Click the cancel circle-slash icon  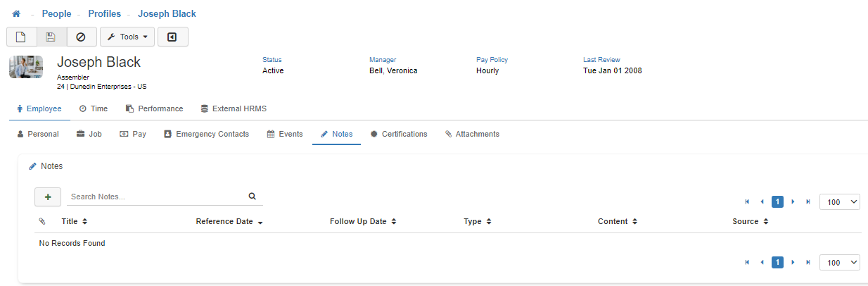[x=81, y=37]
